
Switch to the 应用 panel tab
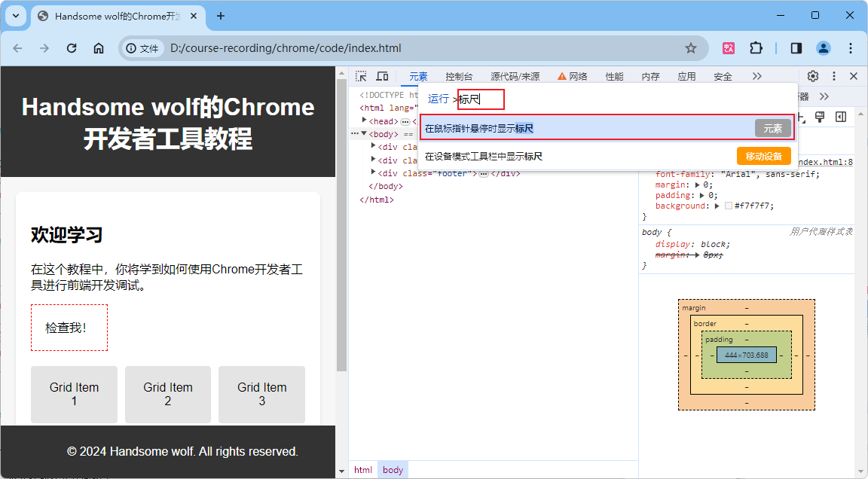pyautogui.click(x=686, y=76)
